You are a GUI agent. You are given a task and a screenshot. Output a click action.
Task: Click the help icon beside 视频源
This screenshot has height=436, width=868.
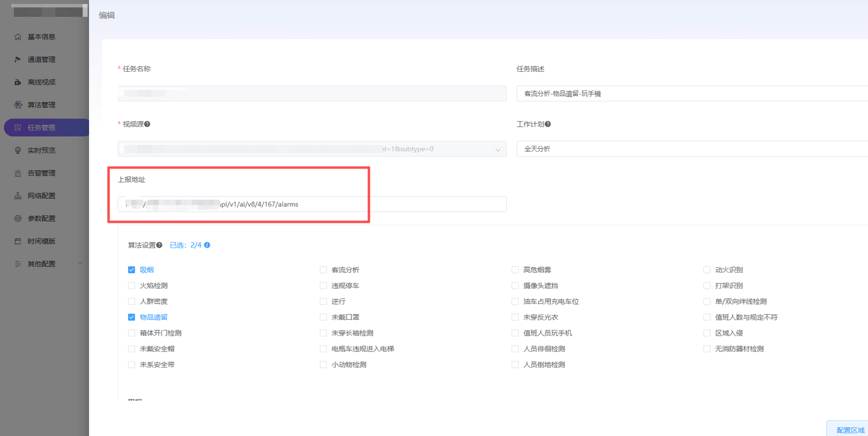click(147, 124)
